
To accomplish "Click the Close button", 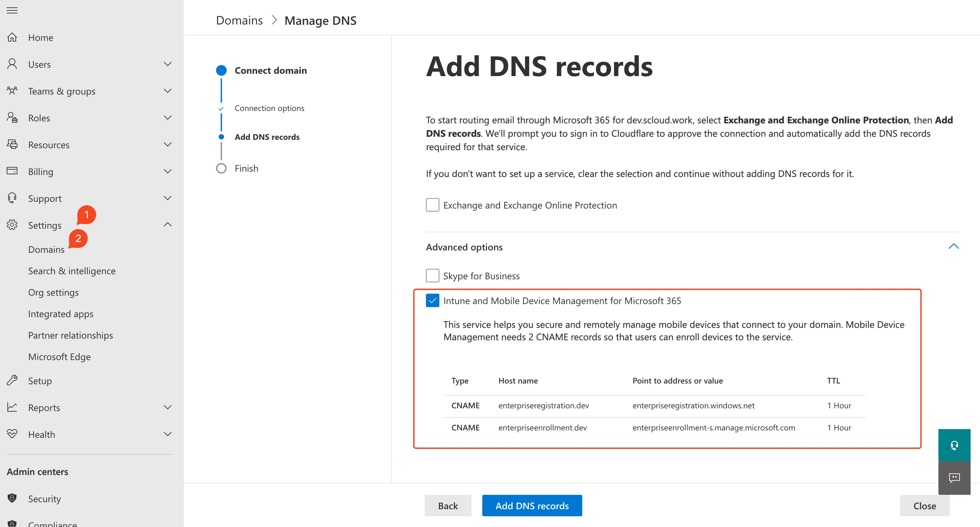I will (x=924, y=506).
